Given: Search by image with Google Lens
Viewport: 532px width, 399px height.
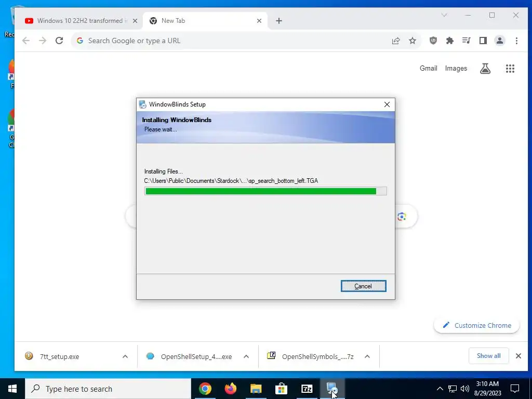Looking at the screenshot, I should tap(402, 217).
